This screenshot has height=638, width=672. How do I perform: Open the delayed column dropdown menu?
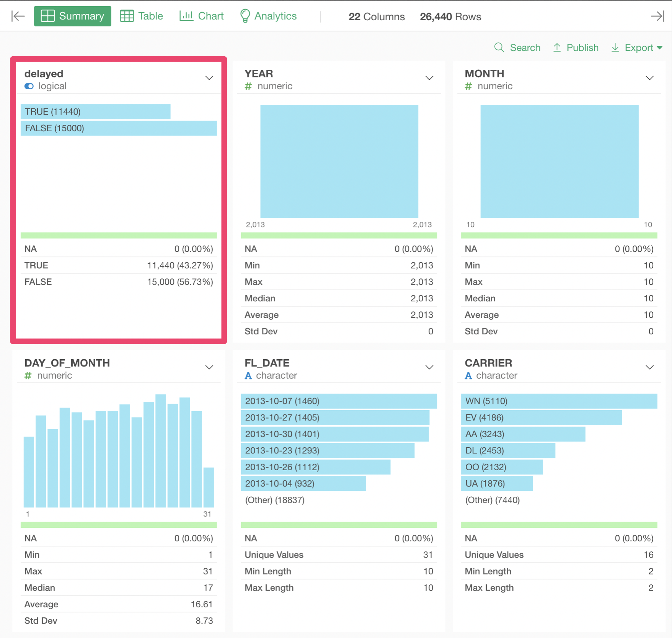coord(209,78)
